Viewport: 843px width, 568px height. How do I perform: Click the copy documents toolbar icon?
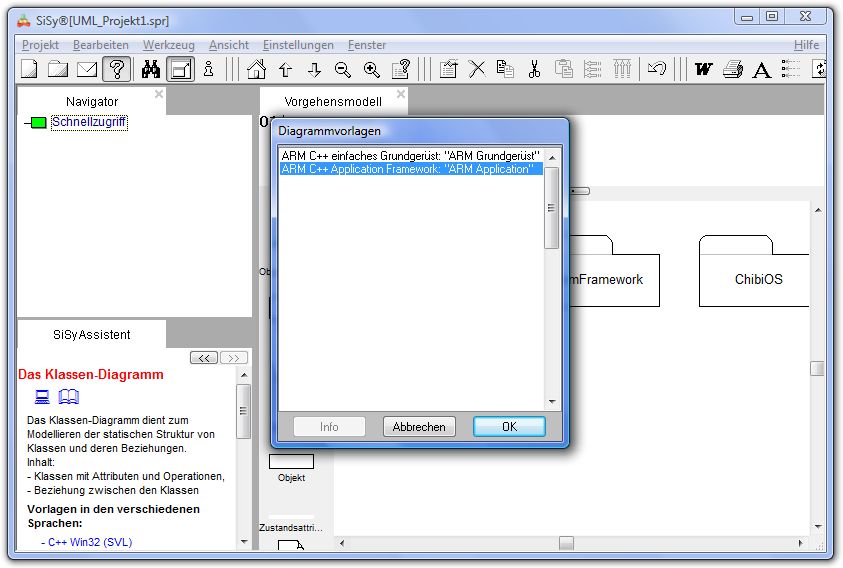pyautogui.click(x=505, y=69)
